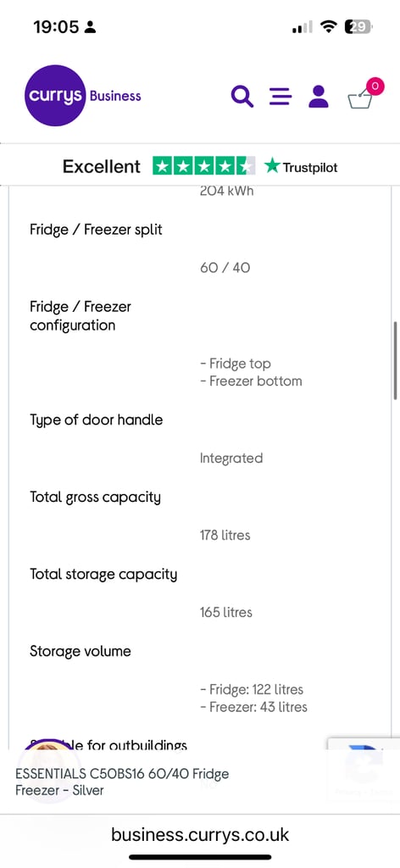Click the Trustpilot star logo
The height and width of the screenshot is (868, 400).
coord(300,166)
